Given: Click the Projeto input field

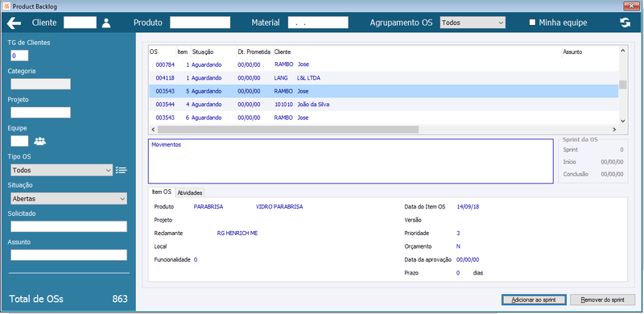Looking at the screenshot, I should 41,113.
